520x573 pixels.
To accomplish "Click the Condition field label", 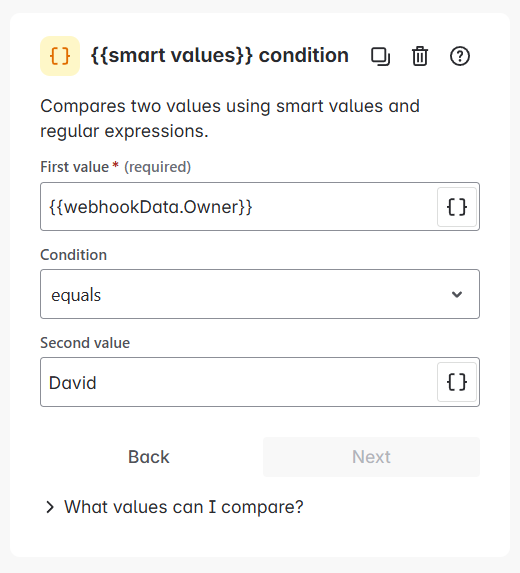I will click(x=73, y=255).
